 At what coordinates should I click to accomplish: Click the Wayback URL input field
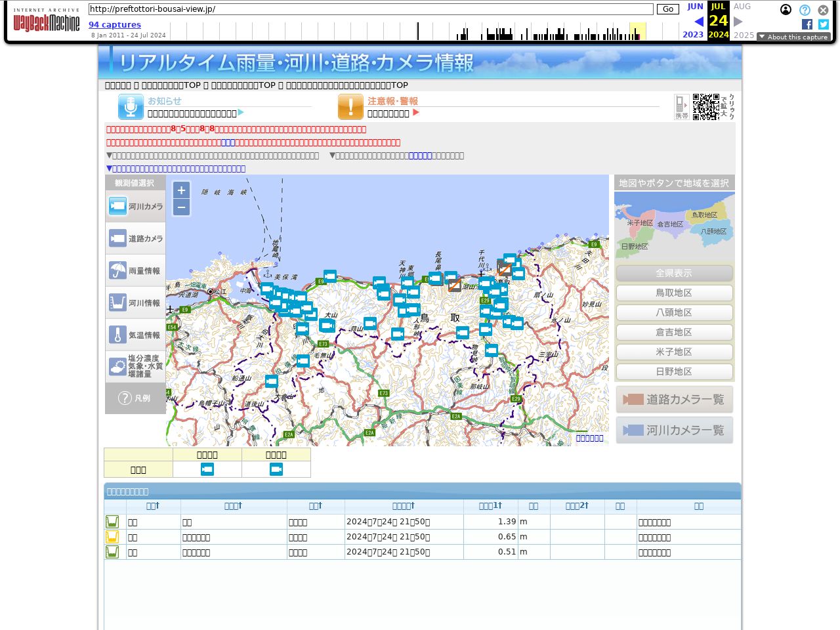[x=371, y=9]
